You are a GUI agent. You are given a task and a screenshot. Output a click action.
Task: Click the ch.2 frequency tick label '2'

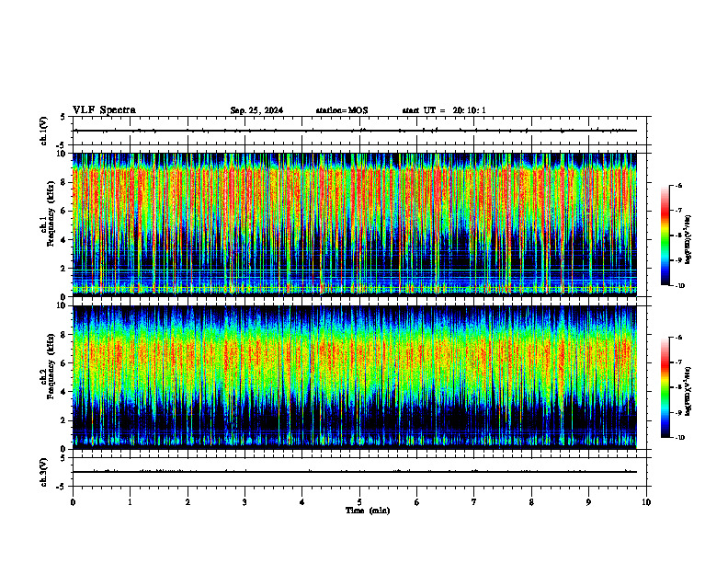click(64, 420)
